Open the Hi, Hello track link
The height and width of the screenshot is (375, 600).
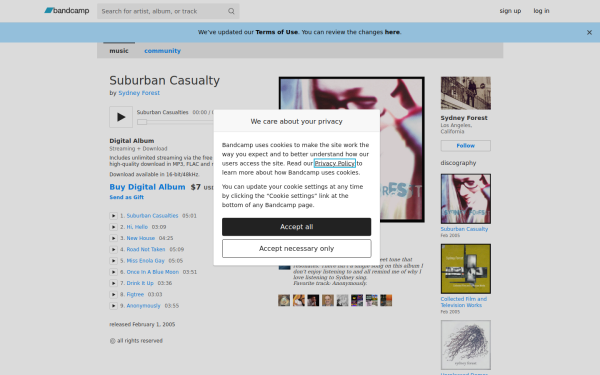(137, 227)
